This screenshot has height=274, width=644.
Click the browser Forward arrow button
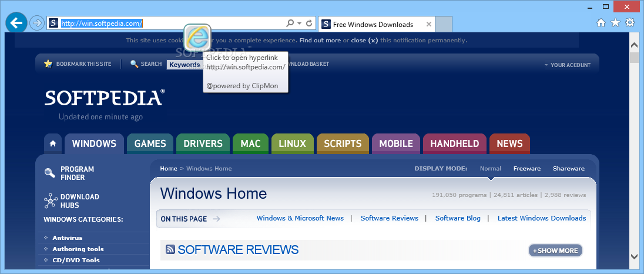tap(37, 23)
